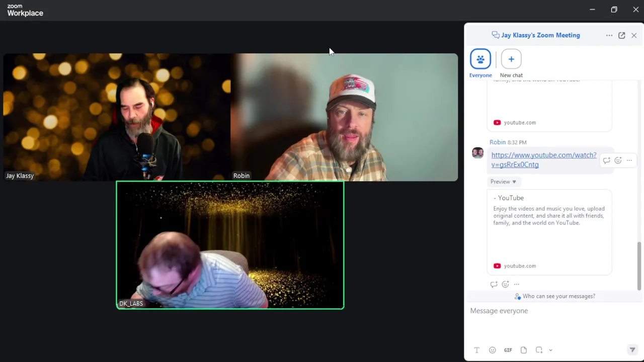Take a screenshot capture for chat
This screenshot has height=362, width=644.
[539, 350]
